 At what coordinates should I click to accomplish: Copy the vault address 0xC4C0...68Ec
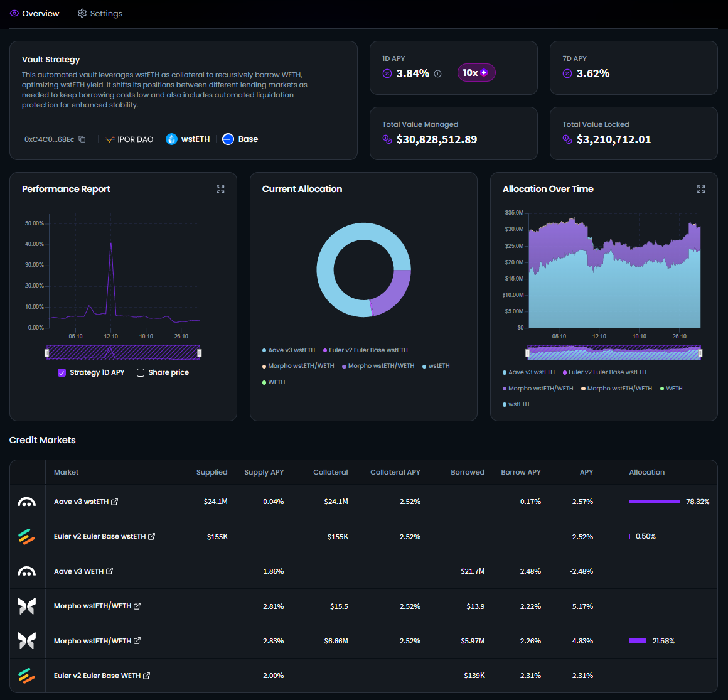[82, 139]
